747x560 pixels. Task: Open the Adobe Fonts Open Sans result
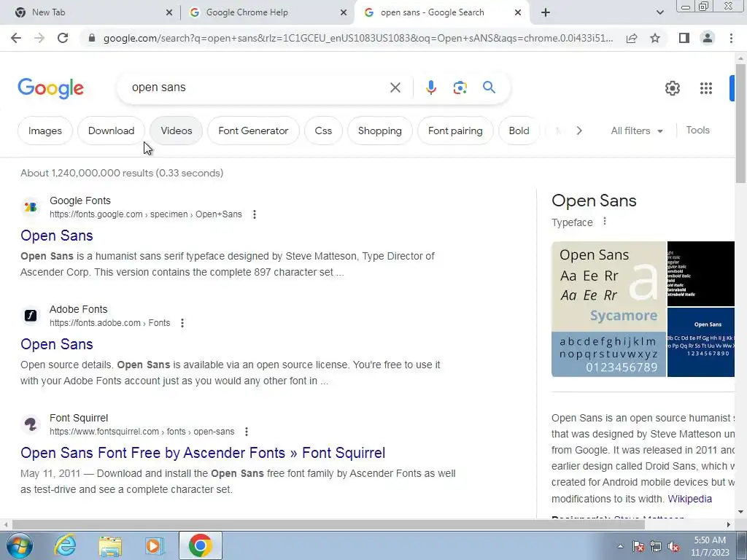click(x=57, y=344)
